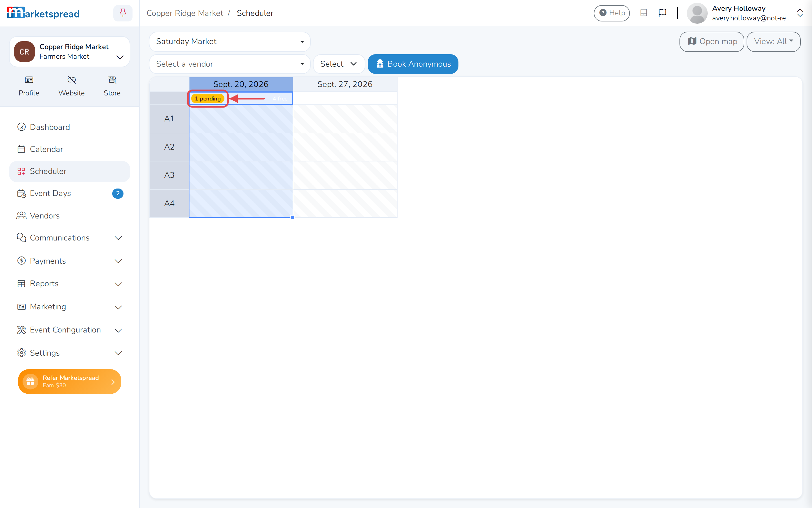Click the A4 booth row label
812x508 pixels.
[x=169, y=203]
